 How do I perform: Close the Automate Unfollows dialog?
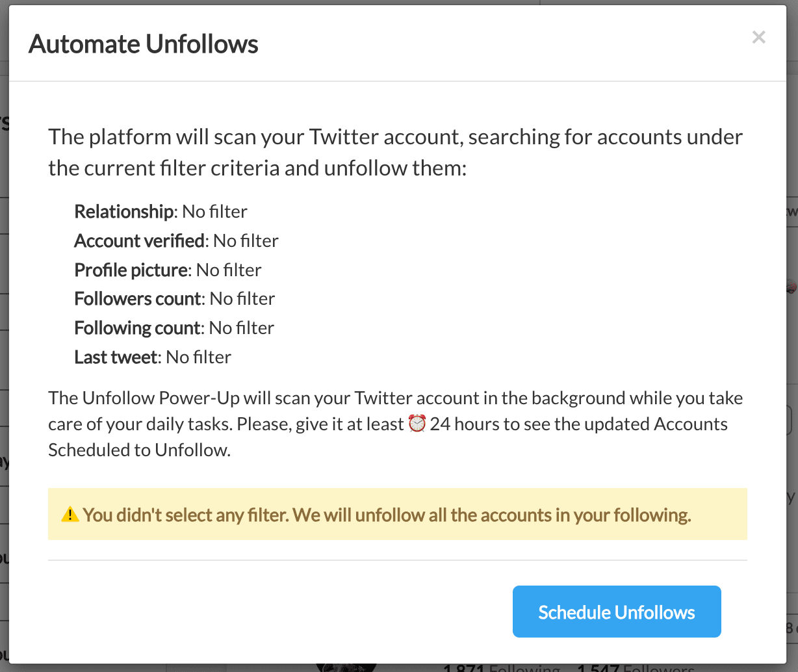758,38
